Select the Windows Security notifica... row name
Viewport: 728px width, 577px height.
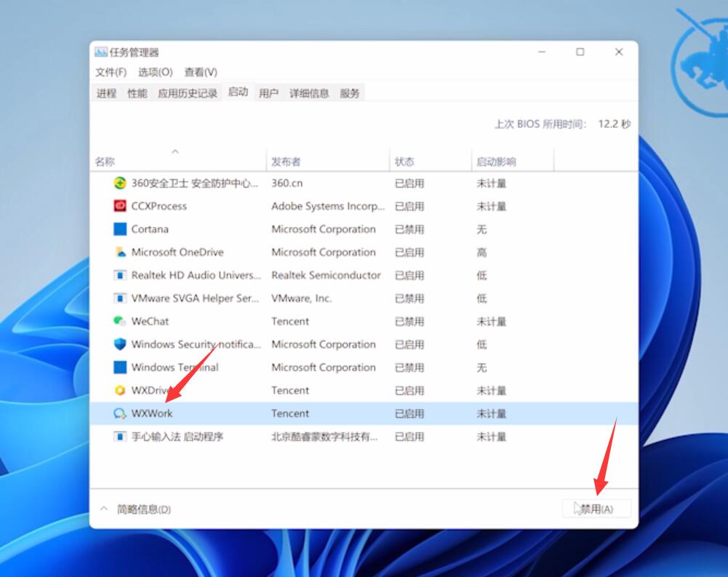[x=196, y=344]
